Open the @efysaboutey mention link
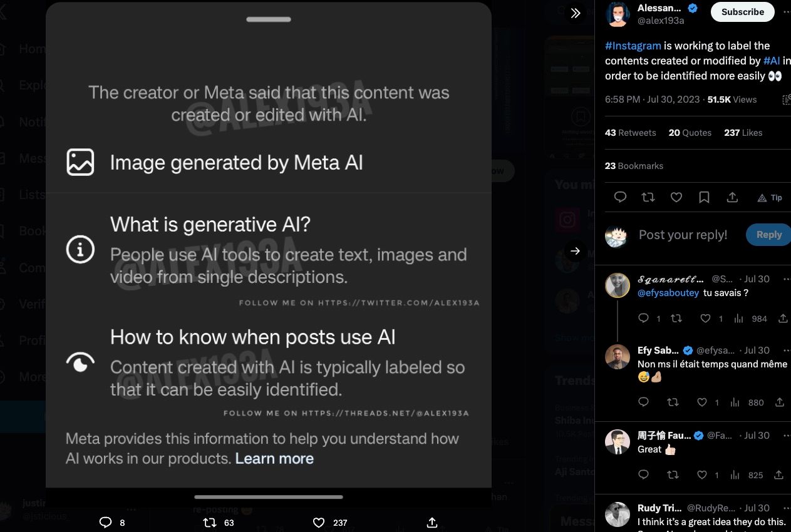This screenshot has width=791, height=532. pos(668,292)
